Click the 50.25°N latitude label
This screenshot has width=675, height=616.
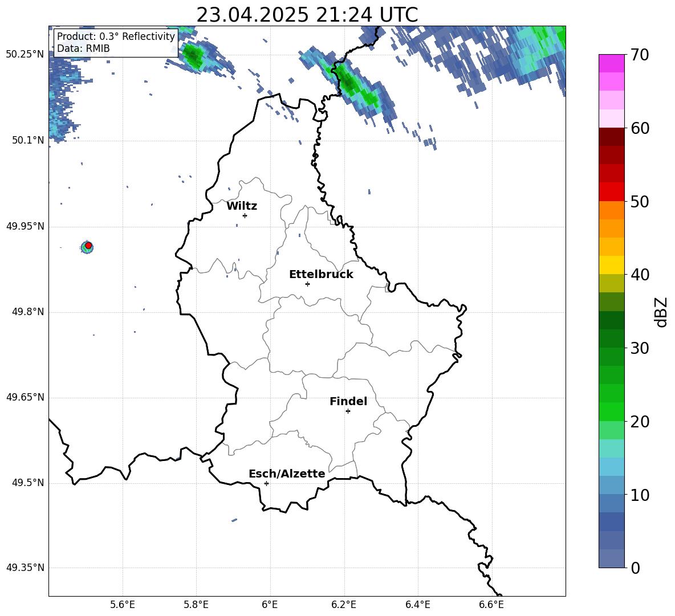[x=25, y=55]
